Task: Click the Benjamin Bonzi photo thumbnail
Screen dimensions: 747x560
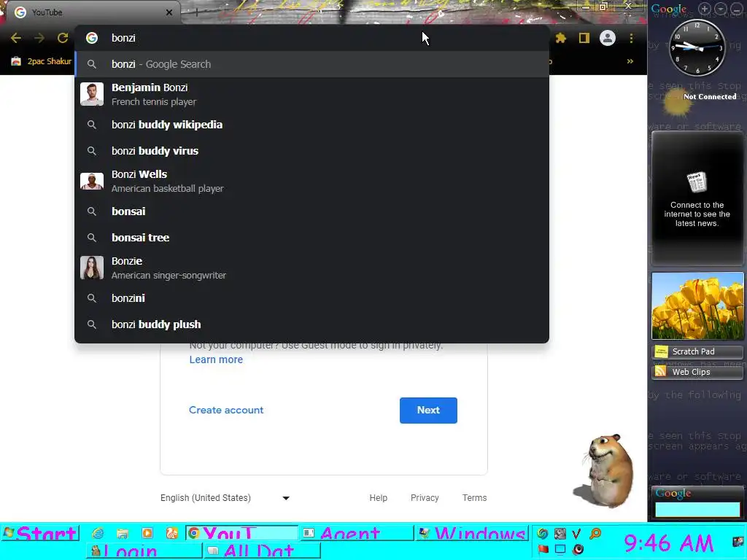Action: point(92,94)
